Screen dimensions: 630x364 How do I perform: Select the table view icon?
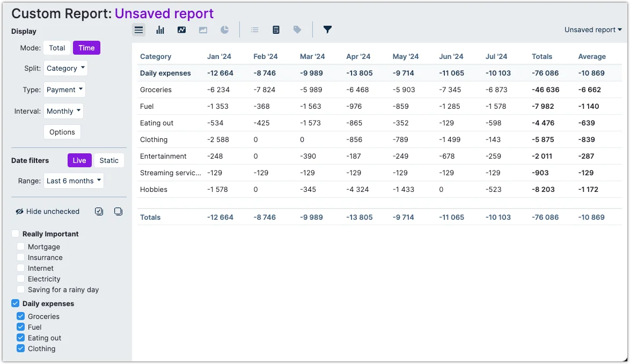138,29
